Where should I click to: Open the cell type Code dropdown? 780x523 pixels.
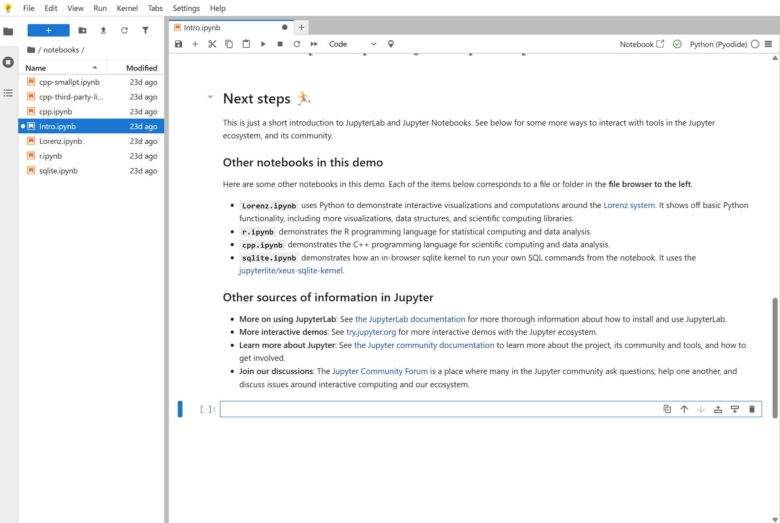(353, 44)
